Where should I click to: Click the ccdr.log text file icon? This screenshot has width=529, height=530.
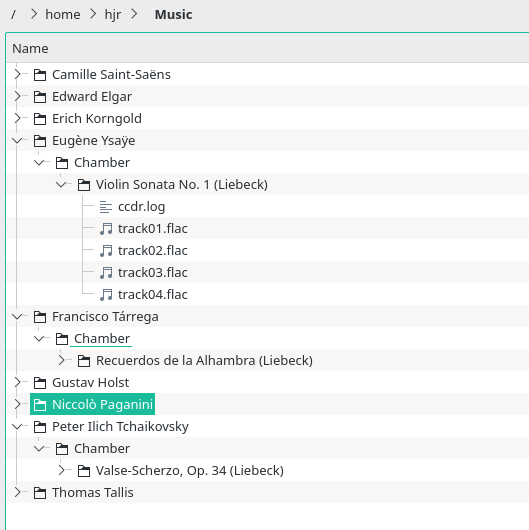106,207
